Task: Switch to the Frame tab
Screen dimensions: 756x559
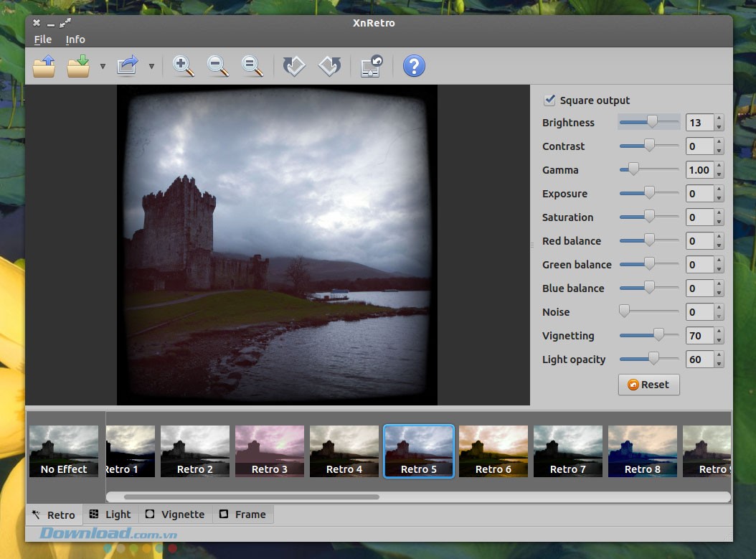Action: pos(242,515)
